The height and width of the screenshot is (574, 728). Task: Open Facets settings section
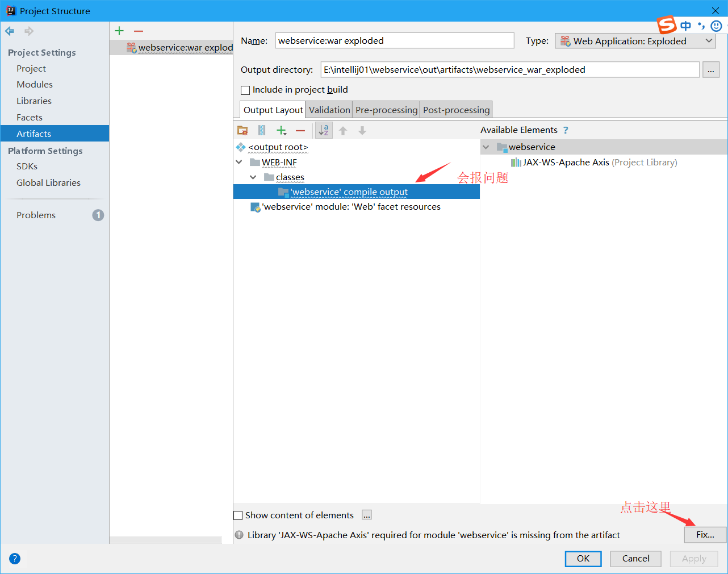tap(30, 118)
